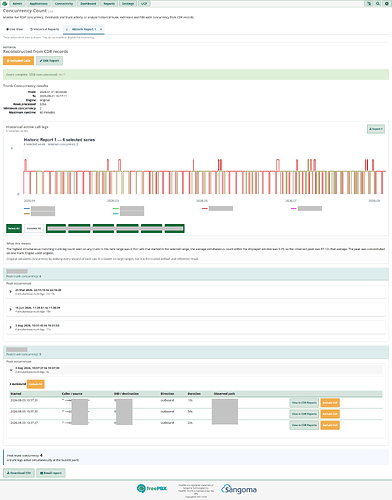Open the Reports menu
Viewport: 392px width, 500px height.
tap(109, 3)
